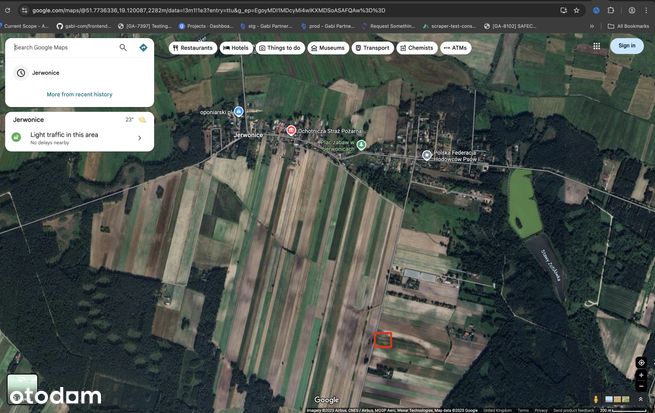Image resolution: width=655 pixels, height=413 pixels.
Task: Switch map layer using bottom-left thumbnail
Action: click(23, 389)
